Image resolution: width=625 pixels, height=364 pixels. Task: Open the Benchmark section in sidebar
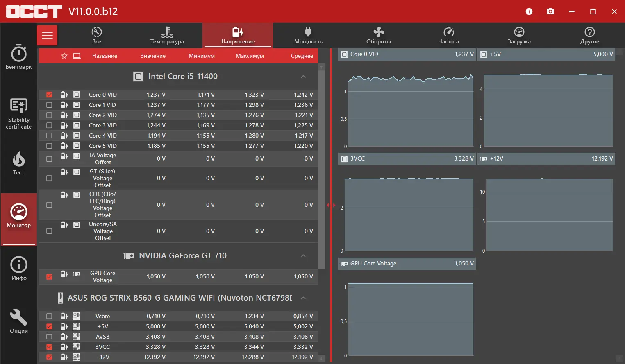click(x=18, y=57)
